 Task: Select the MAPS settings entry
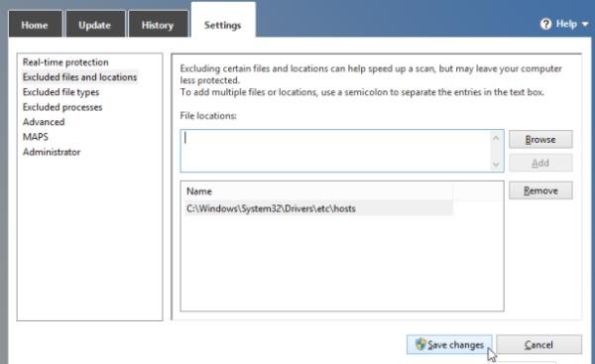tap(36, 137)
